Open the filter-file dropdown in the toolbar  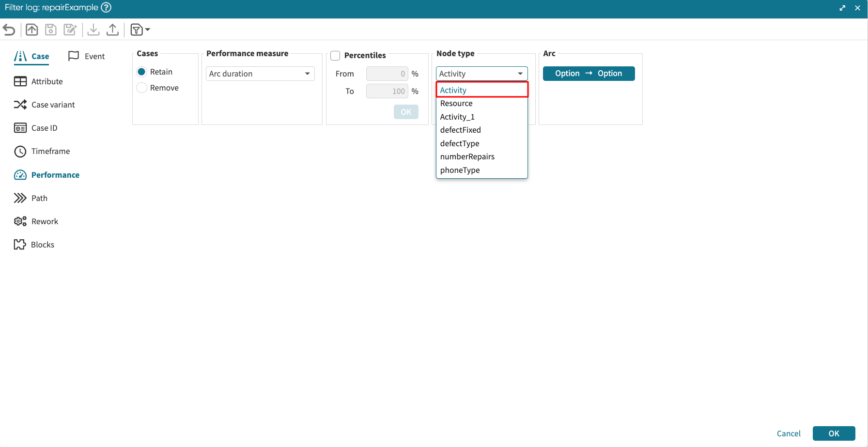[x=140, y=30]
